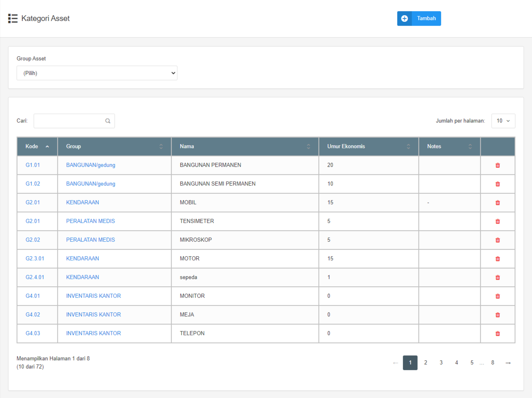Click the plus icon on Tambah

404,19
